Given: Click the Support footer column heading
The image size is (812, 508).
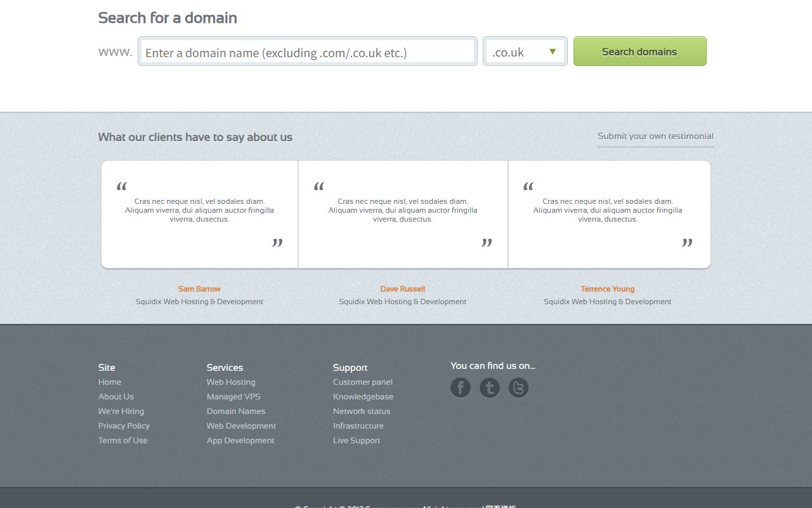Looking at the screenshot, I should pos(350,368).
